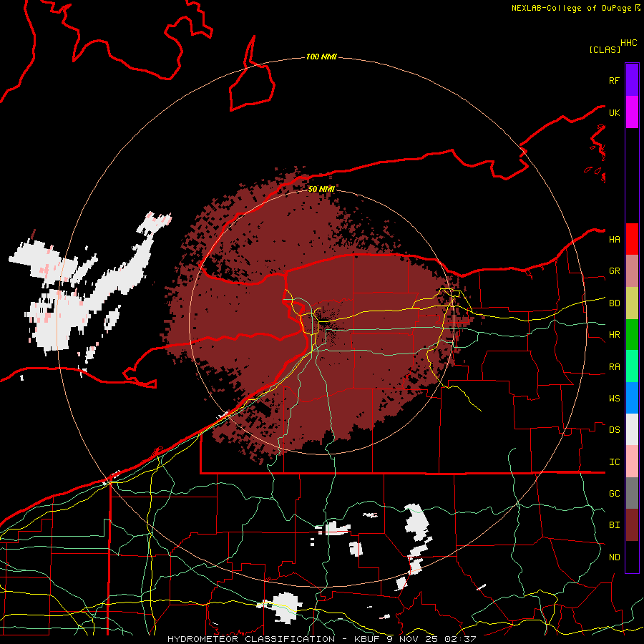Select the BD yellow legend block
This screenshot has width=644, height=644.
coord(632,303)
